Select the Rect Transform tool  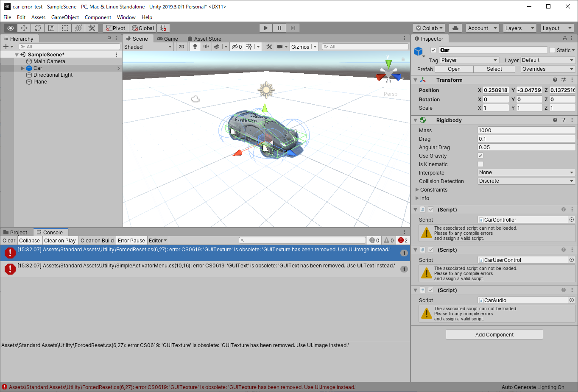point(65,28)
